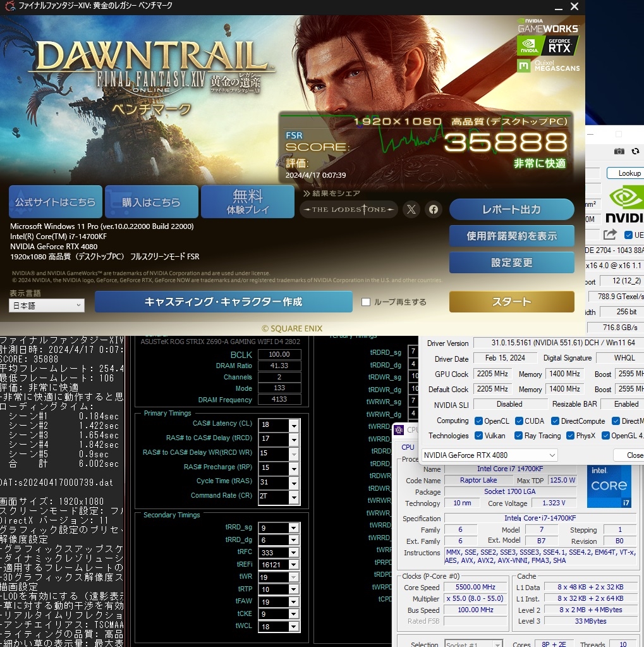
Task: Click the purchase here button
Action: point(151,202)
